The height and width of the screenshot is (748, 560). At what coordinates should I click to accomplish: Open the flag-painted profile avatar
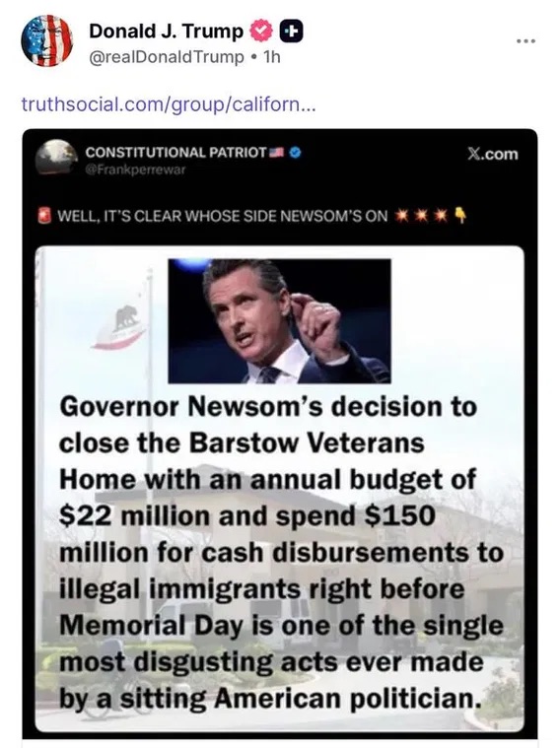click(x=46, y=40)
